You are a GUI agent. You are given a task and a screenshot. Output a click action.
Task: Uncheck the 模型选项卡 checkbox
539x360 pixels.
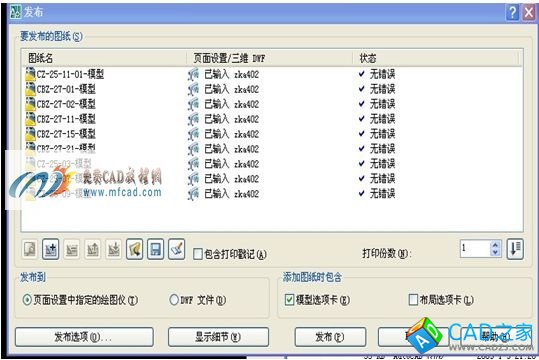pos(289,300)
